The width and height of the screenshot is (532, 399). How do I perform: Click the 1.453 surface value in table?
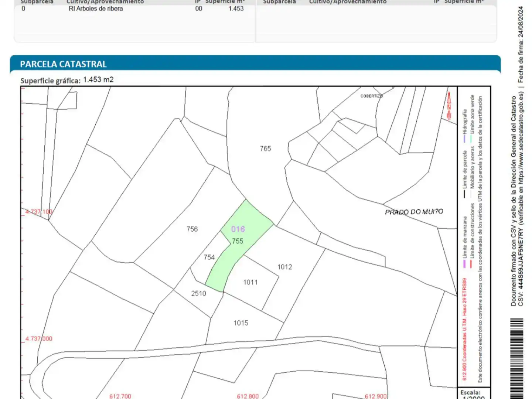[236, 8]
